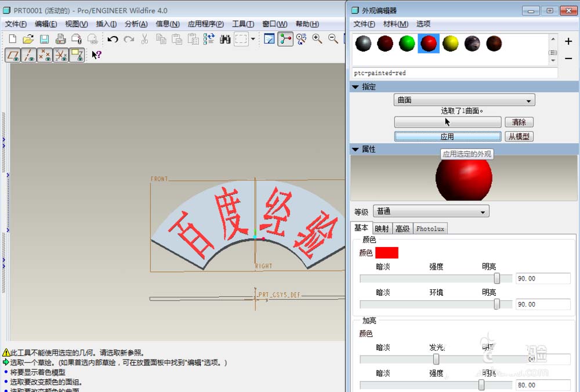Create a new file with the New icon
The image size is (580, 392).
[13, 39]
